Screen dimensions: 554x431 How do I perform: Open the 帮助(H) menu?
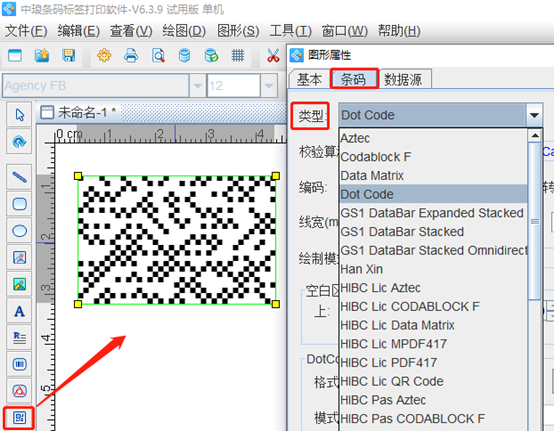pyautogui.click(x=399, y=31)
